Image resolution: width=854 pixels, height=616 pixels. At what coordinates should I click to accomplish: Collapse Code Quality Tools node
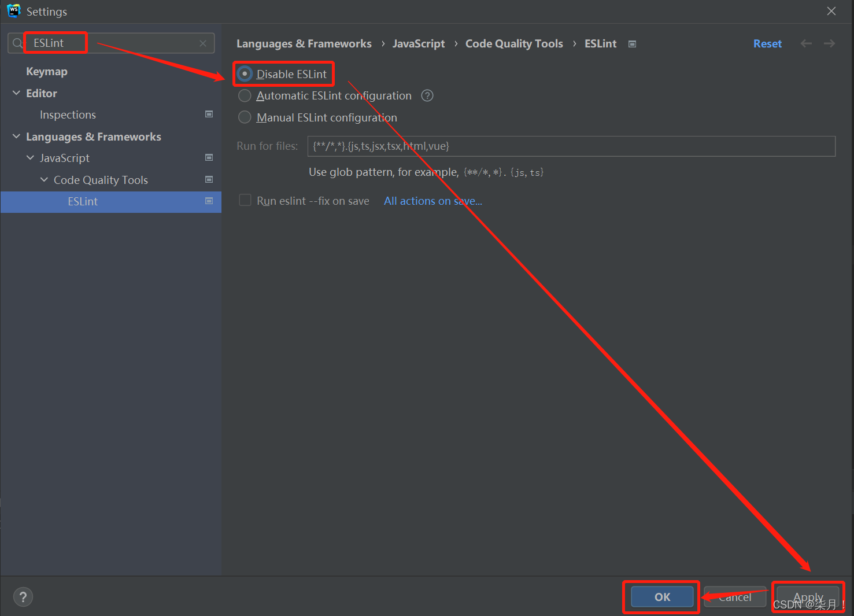tap(44, 180)
